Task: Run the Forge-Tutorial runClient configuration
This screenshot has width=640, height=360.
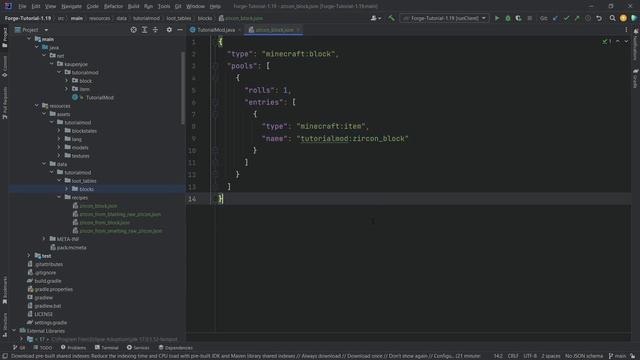Action: (x=497, y=18)
